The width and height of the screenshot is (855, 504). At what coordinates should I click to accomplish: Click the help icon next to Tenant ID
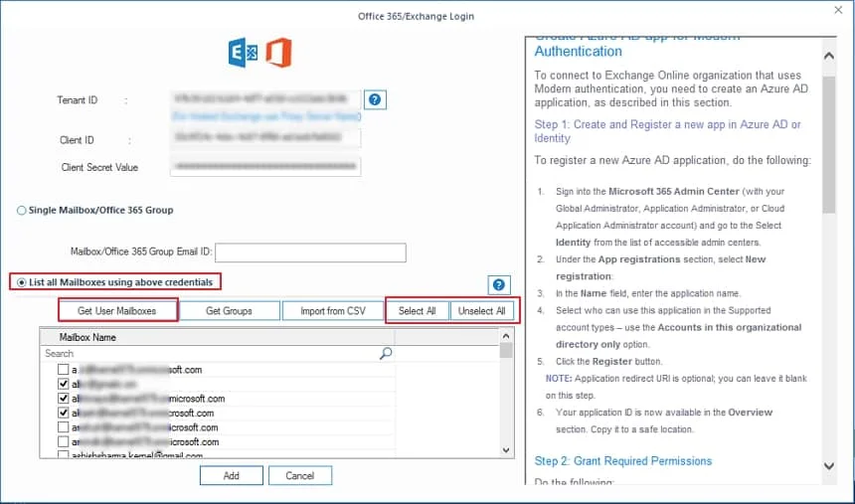click(x=375, y=99)
